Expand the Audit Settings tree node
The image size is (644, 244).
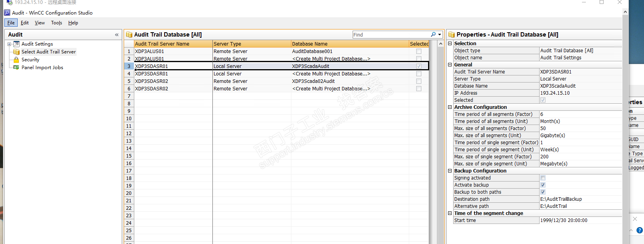(9, 44)
